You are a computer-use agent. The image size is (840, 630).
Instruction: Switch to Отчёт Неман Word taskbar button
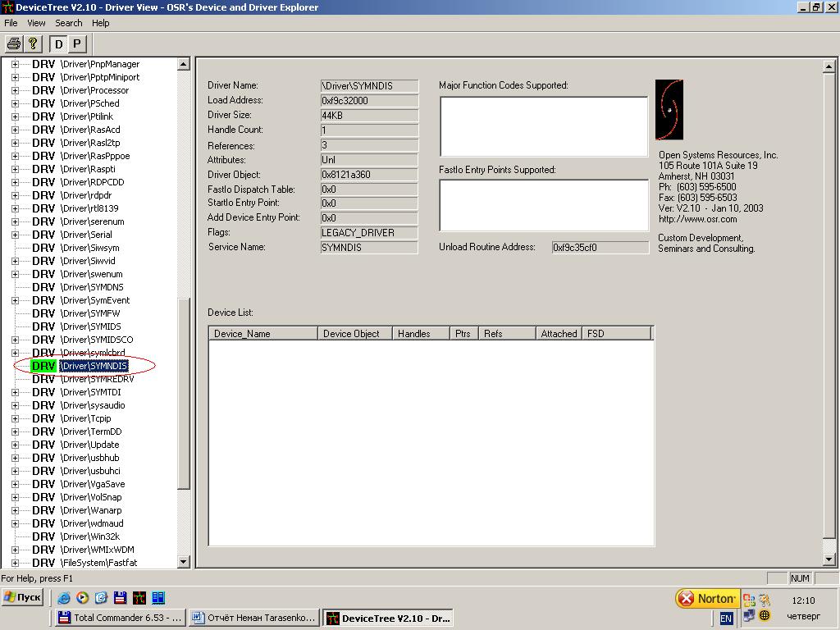pos(254,618)
